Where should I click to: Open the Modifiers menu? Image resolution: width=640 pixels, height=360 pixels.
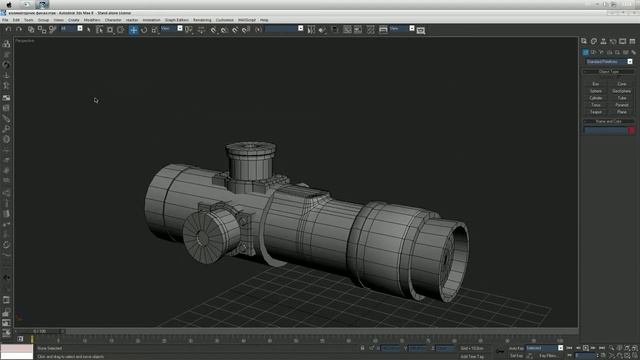92,20
